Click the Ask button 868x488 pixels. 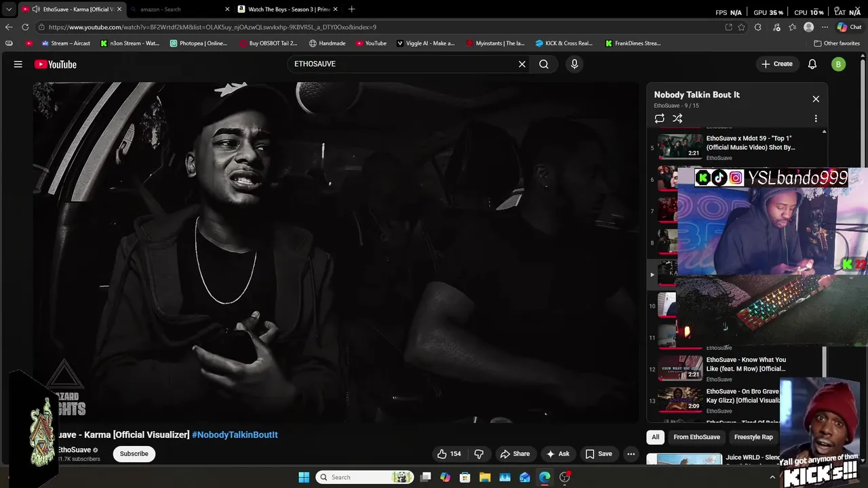[557, 454]
